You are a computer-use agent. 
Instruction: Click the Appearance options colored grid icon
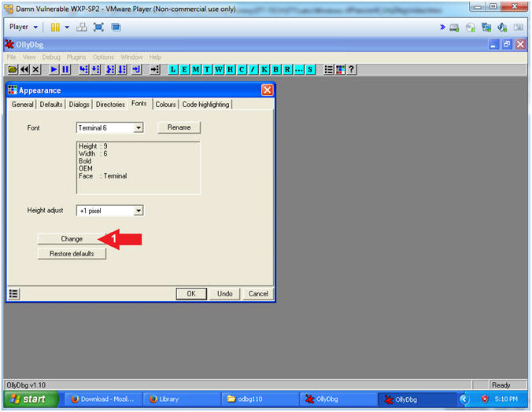tap(340, 69)
